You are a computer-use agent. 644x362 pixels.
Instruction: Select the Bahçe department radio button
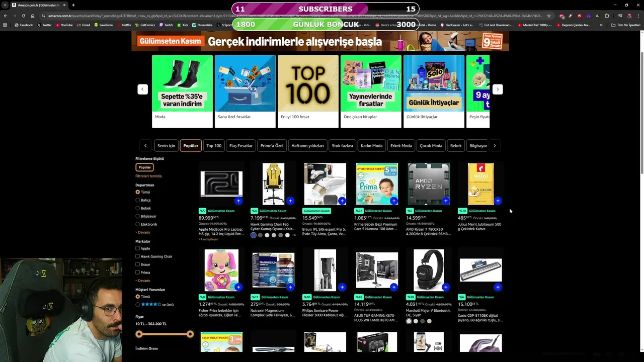(137, 200)
